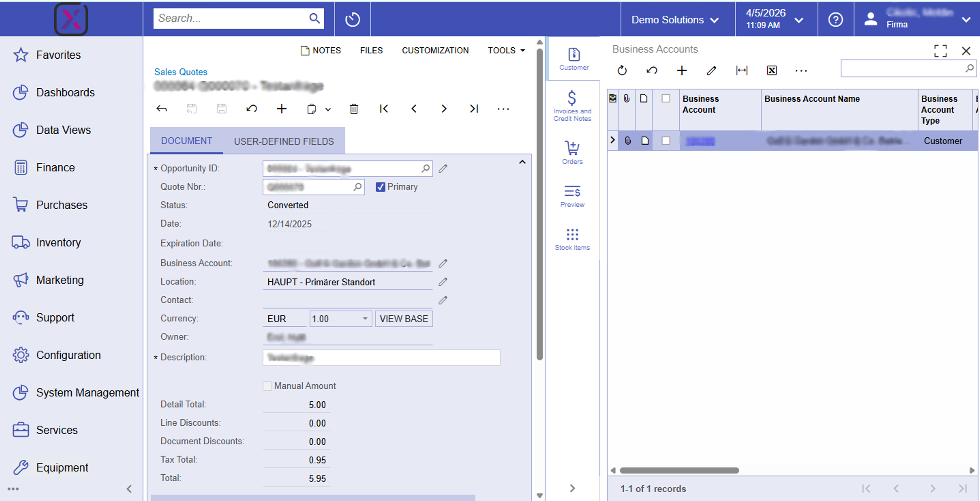This screenshot has height=501, width=980.
Task: Refresh the Business Accounts list
Action: point(622,70)
